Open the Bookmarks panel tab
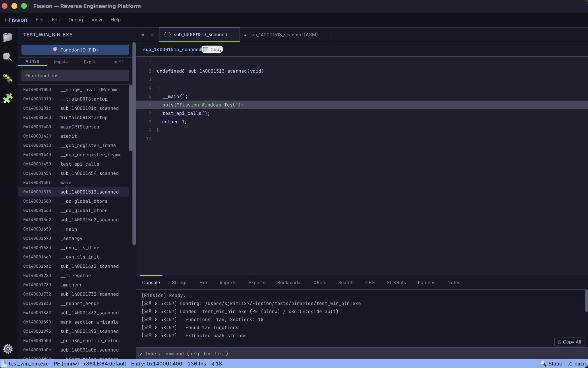 tap(289, 283)
